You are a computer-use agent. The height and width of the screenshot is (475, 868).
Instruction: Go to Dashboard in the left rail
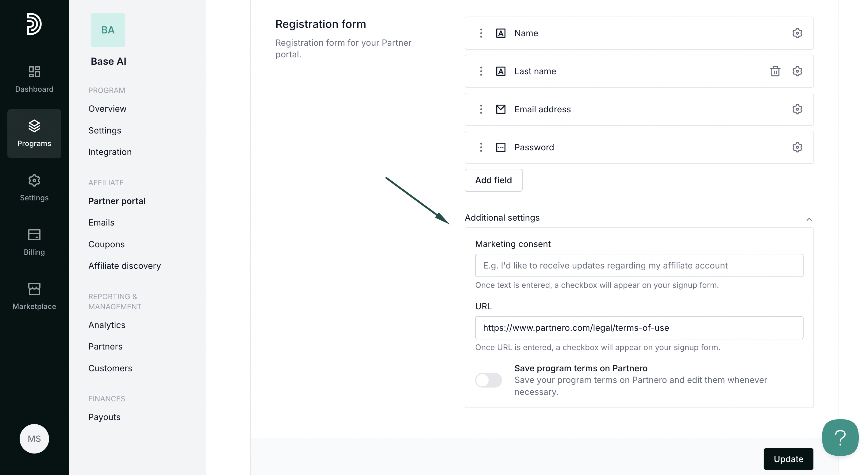pos(34,79)
